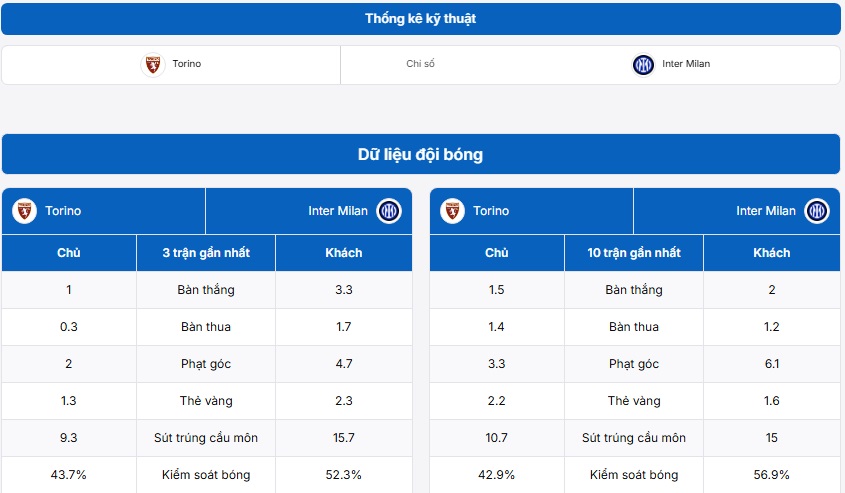
Task: Click the 10.7 shots on target value
Action: point(497,438)
